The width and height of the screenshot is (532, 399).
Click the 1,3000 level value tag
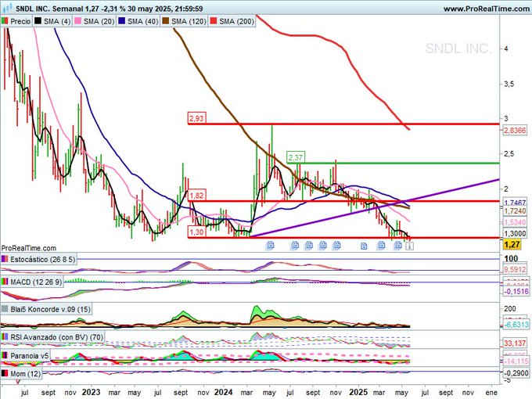pyautogui.click(x=515, y=233)
